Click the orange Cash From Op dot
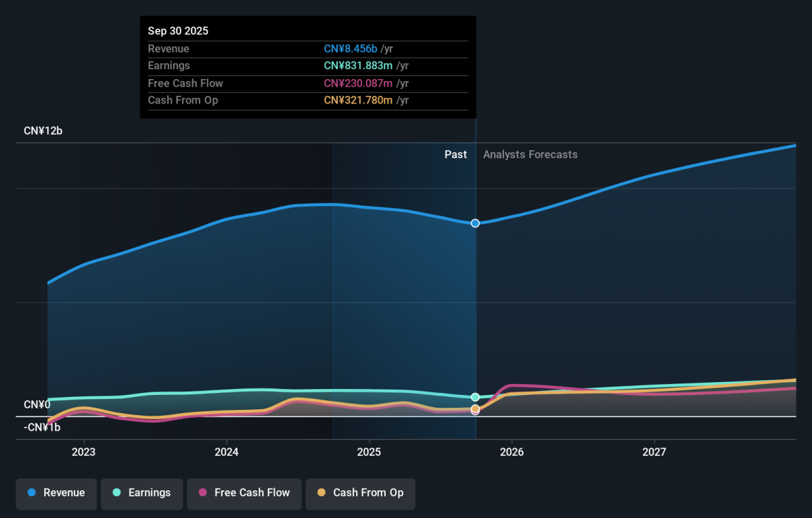 tap(321, 493)
